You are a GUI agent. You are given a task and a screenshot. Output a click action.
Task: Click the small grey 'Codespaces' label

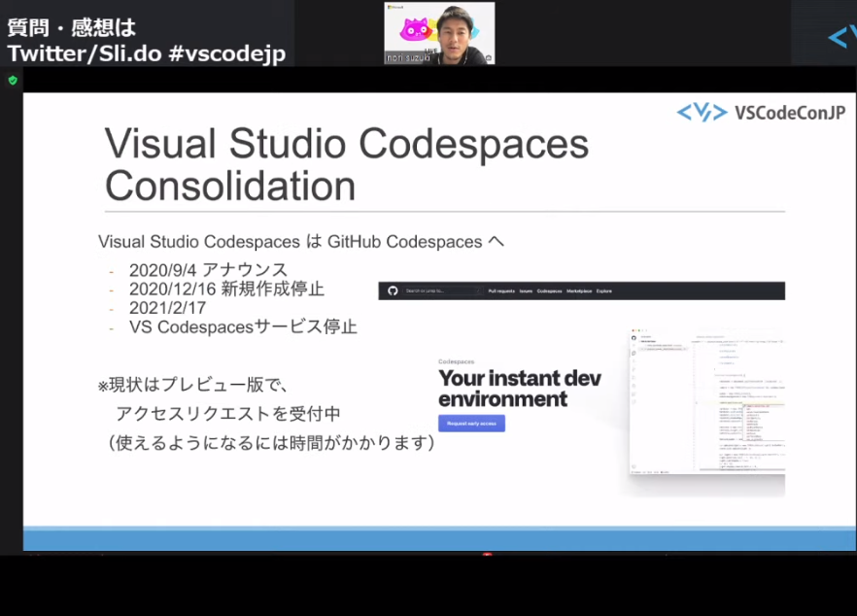[456, 361]
